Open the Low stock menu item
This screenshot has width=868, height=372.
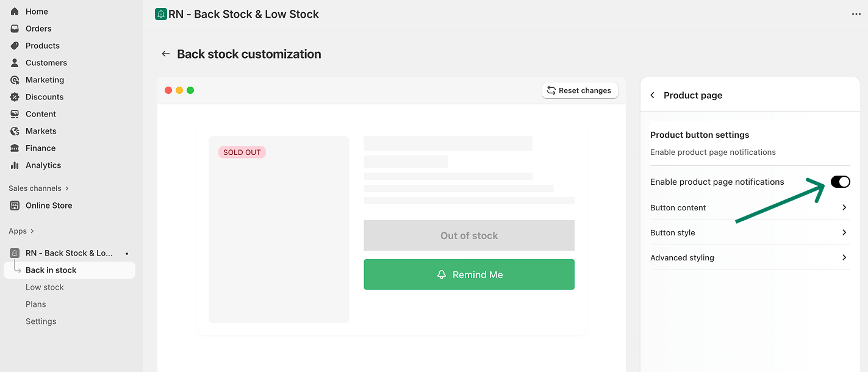click(45, 287)
